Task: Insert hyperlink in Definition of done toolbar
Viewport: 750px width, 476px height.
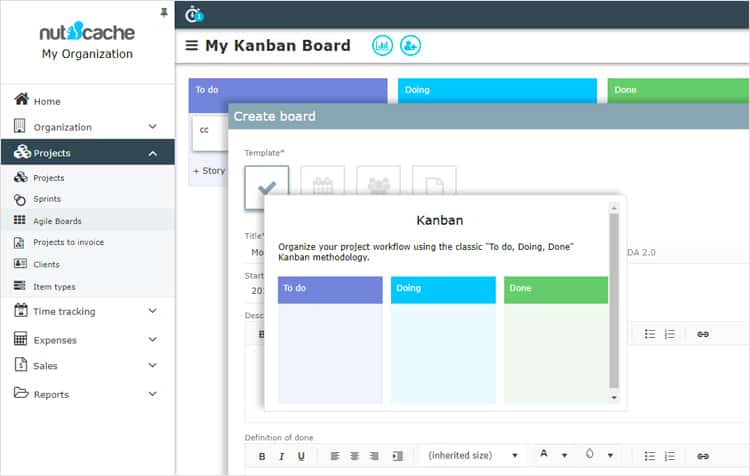Action: click(x=702, y=456)
